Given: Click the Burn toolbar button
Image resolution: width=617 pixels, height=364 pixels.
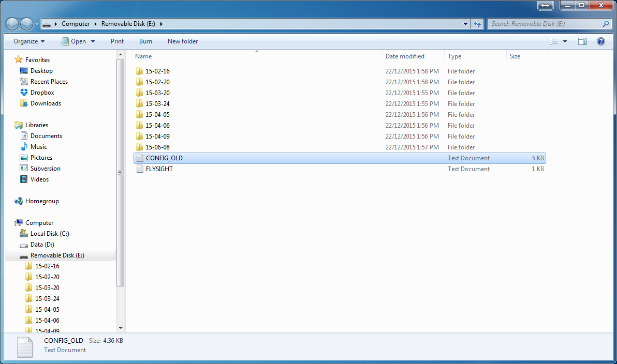Looking at the screenshot, I should coord(145,41).
